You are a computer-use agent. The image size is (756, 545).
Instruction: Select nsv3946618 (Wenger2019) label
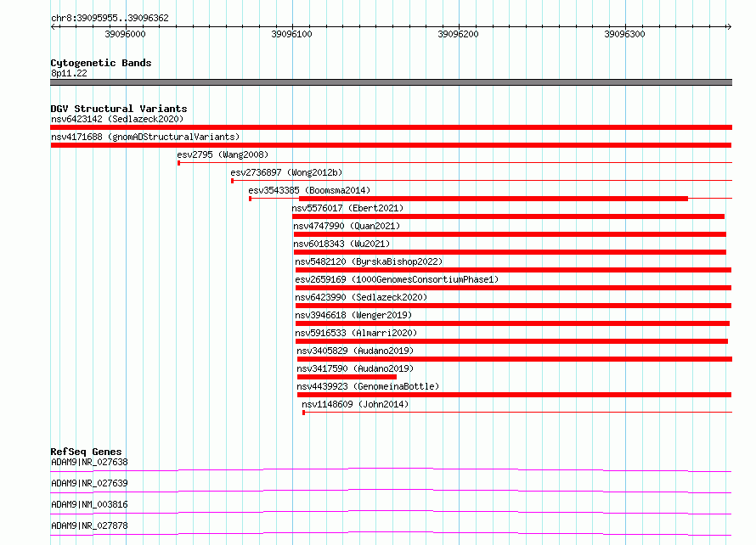[353, 315]
